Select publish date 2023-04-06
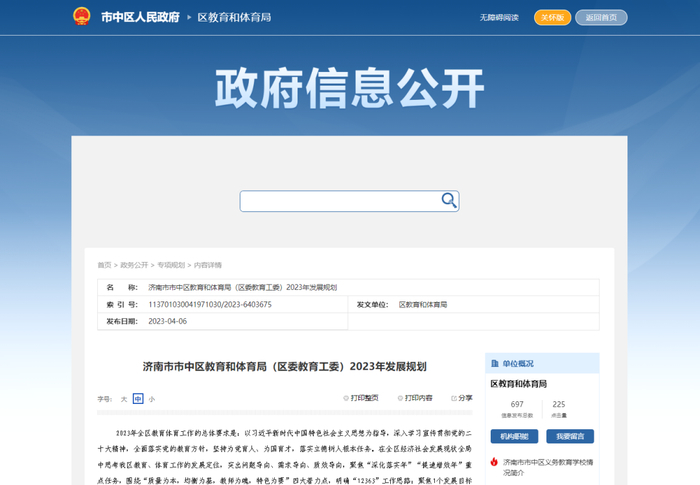 pos(167,321)
